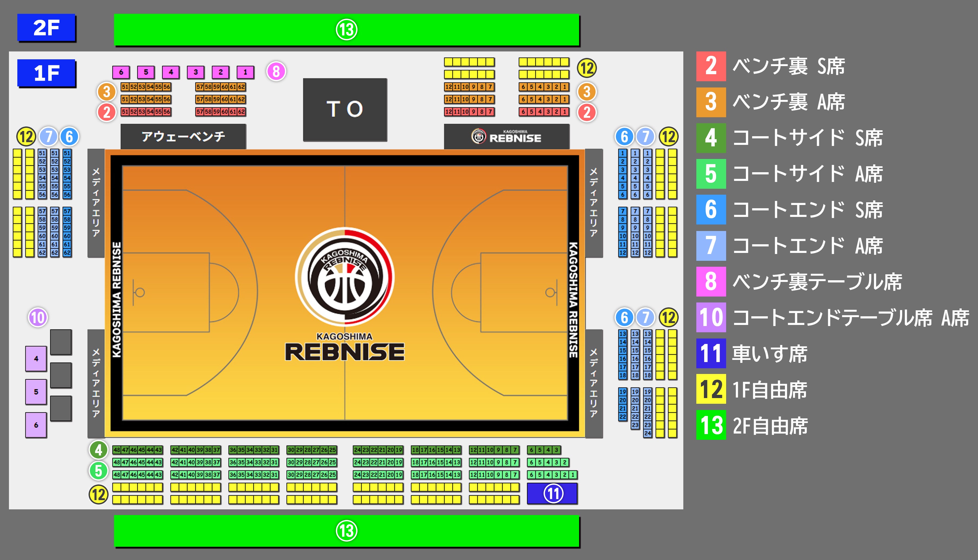Viewport: 978px width, 560px height.
Task: Click legend label コートサイド A席
Action: 808,174
